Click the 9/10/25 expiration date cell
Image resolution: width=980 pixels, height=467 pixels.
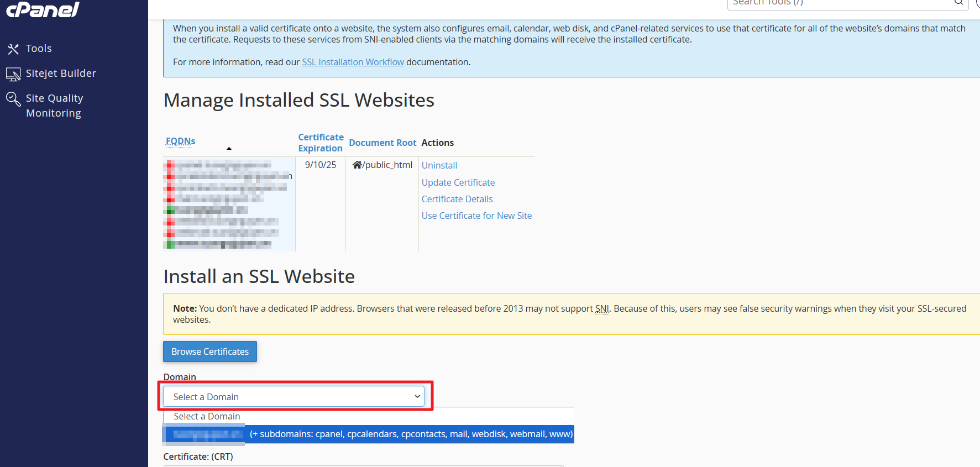tap(321, 165)
